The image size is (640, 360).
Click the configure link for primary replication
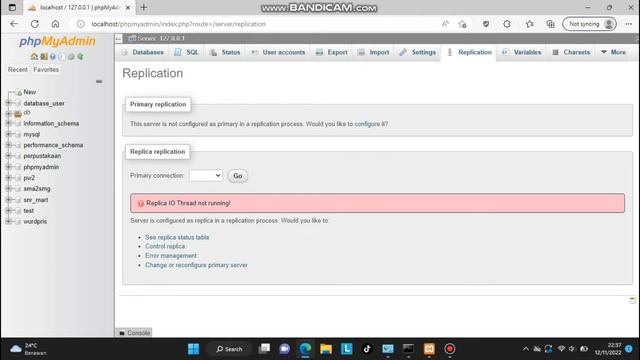click(367, 124)
